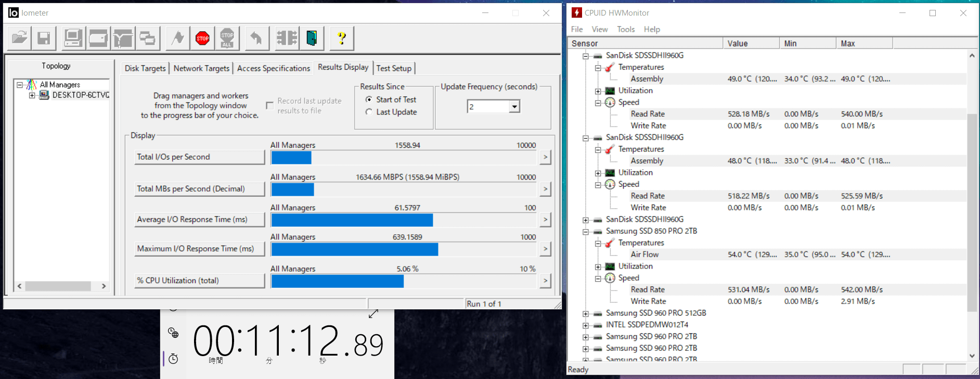Expand the stopwatch view with the diagonal arrows
This screenshot has width=980, height=379.
click(x=373, y=314)
